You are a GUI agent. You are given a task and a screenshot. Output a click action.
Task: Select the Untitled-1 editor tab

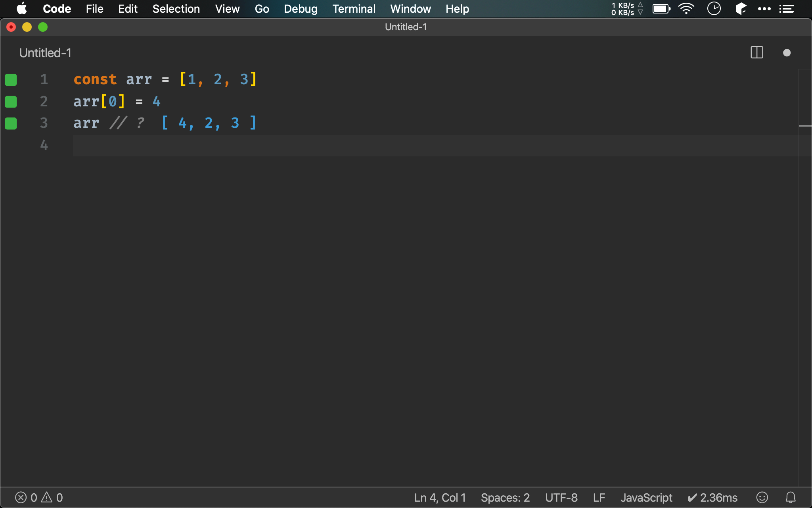pyautogui.click(x=45, y=53)
